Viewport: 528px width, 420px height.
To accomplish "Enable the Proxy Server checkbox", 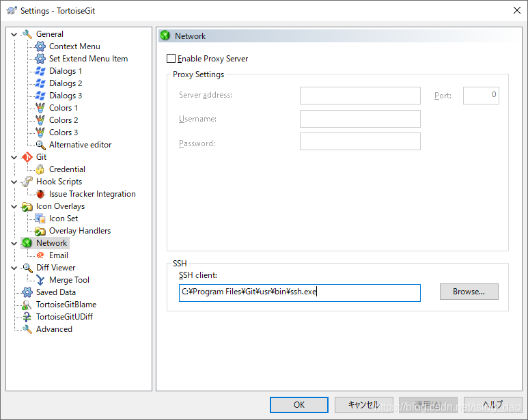I will (171, 59).
